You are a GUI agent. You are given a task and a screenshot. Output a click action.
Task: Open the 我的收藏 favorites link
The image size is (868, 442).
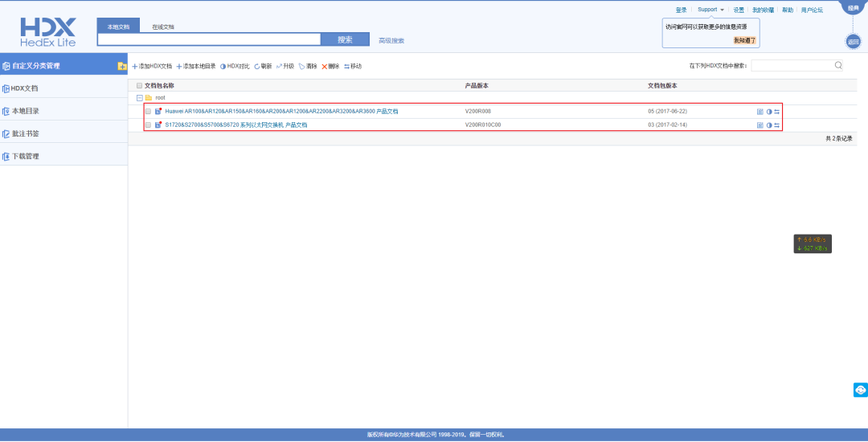click(764, 10)
